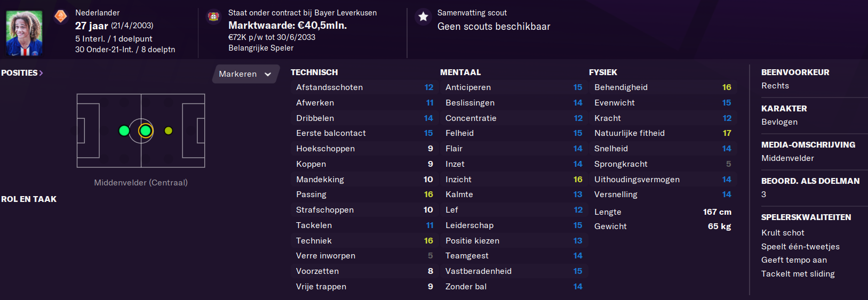Select the central midfielder position dot
This screenshot has width=868, height=300.
[x=145, y=131]
